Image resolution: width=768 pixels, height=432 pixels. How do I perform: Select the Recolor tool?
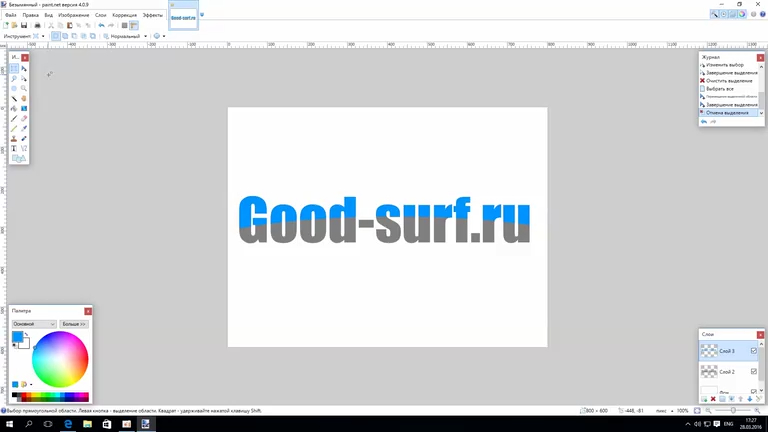(24, 139)
